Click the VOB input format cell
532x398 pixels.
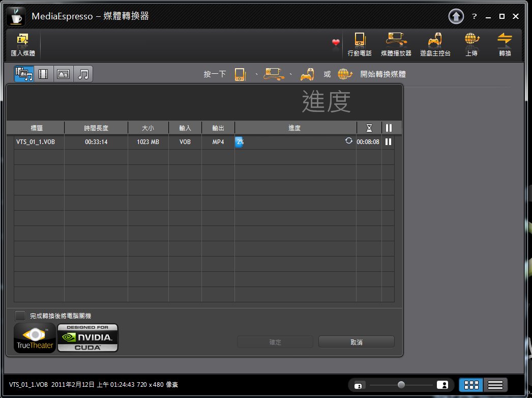(185, 142)
